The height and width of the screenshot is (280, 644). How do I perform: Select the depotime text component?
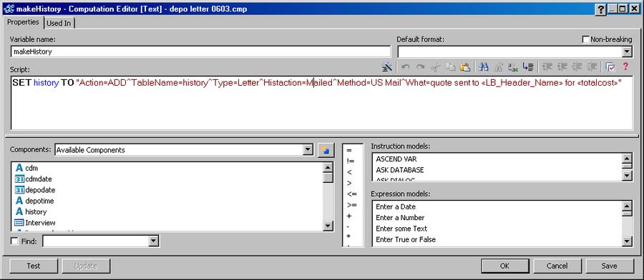35,201
